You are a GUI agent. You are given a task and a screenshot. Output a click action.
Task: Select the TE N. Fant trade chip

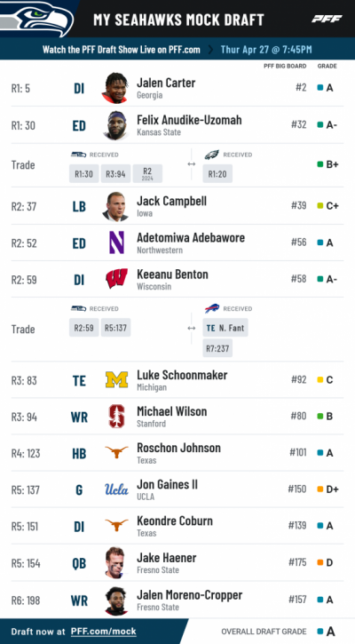[x=225, y=328]
